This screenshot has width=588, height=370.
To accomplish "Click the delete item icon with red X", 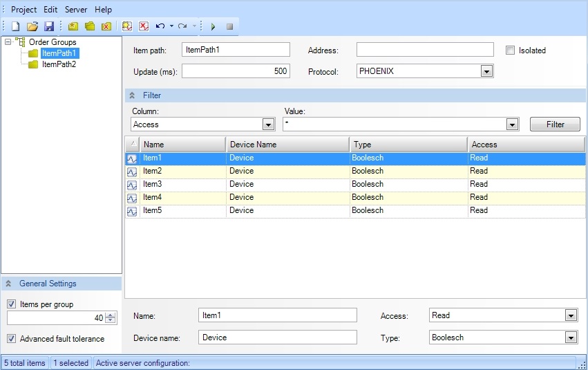I will 144,26.
